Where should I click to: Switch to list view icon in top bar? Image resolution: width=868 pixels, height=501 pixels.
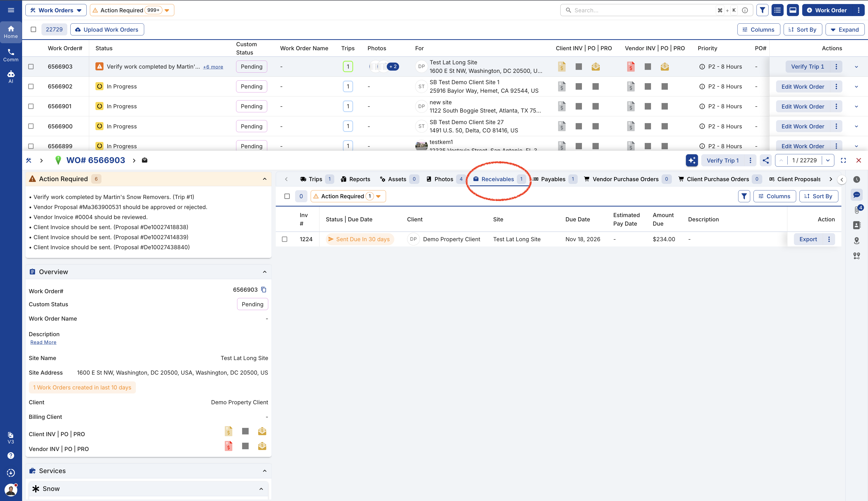[x=777, y=10]
